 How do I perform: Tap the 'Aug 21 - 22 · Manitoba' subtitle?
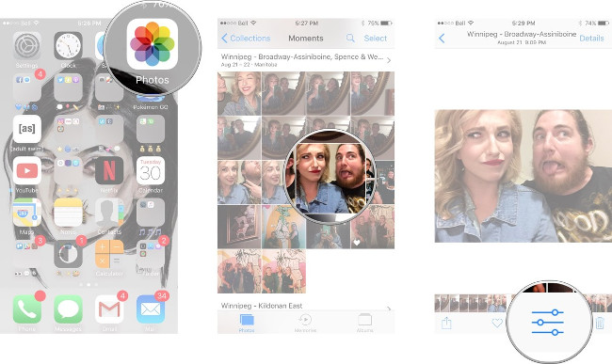(x=249, y=65)
